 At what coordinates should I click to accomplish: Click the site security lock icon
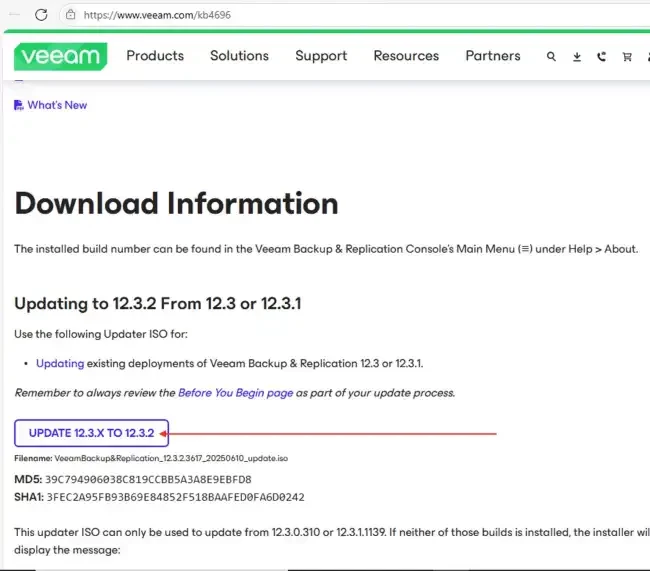[71, 15]
